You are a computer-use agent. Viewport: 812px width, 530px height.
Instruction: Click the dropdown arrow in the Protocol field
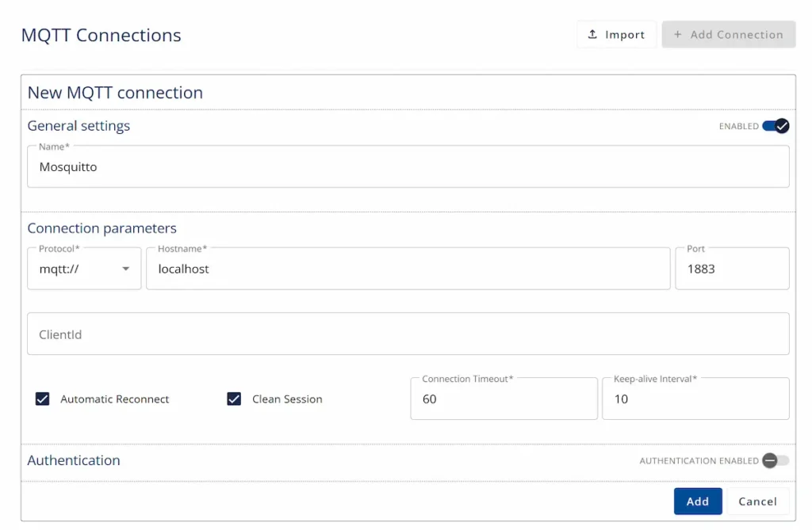pos(127,269)
